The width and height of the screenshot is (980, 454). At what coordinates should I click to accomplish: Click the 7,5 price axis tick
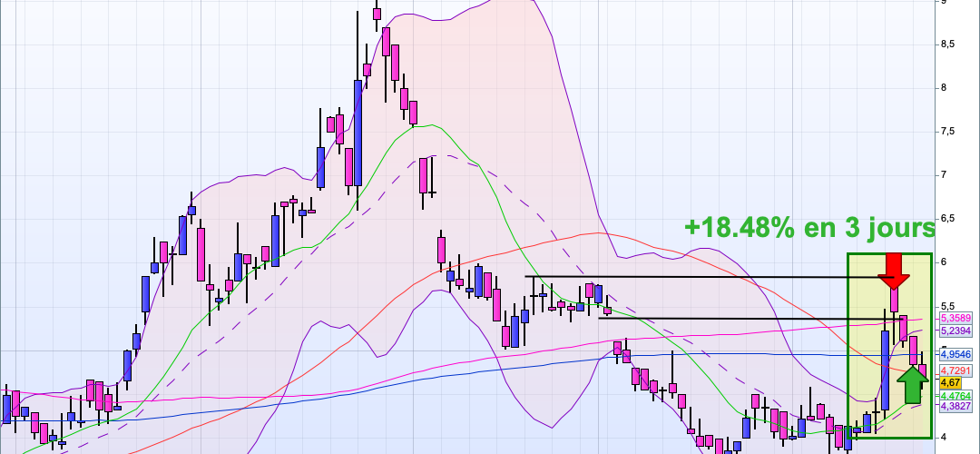[947, 132]
